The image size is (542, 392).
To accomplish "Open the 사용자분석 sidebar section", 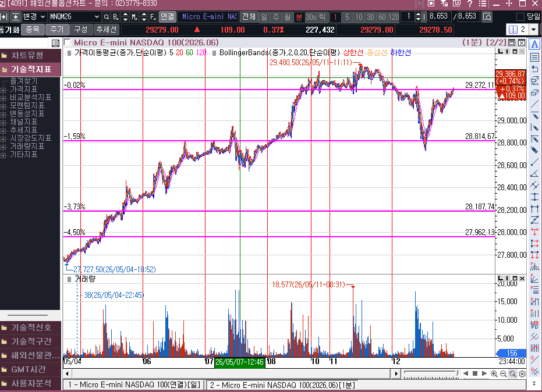I will (x=30, y=383).
